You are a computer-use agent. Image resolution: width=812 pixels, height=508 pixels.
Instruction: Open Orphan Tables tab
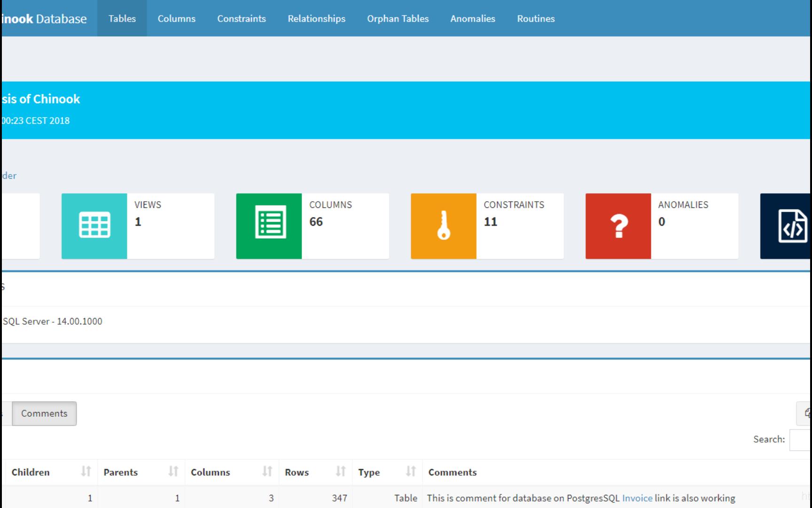pos(398,18)
